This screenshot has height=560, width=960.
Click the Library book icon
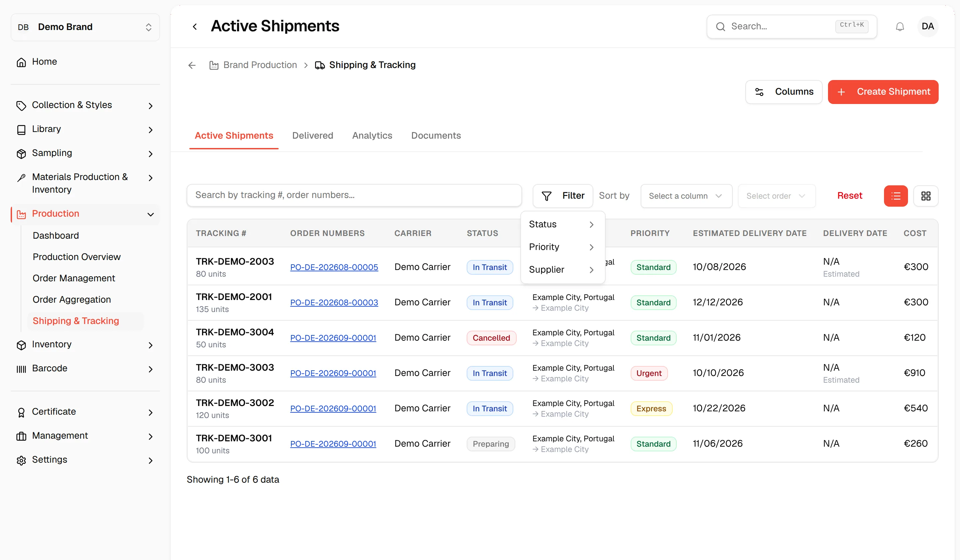pyautogui.click(x=21, y=130)
